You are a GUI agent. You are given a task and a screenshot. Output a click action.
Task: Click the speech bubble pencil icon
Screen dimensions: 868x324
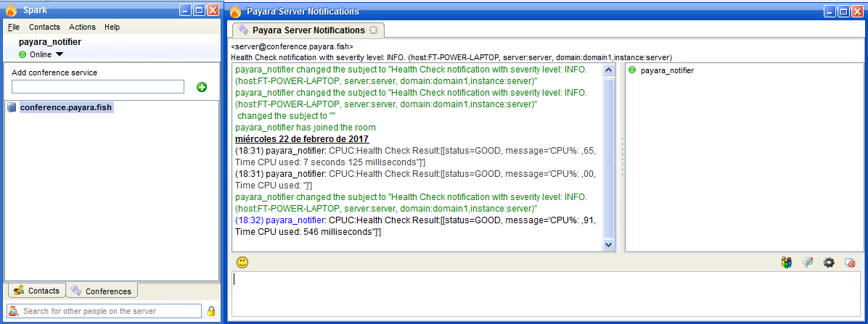[x=808, y=262]
